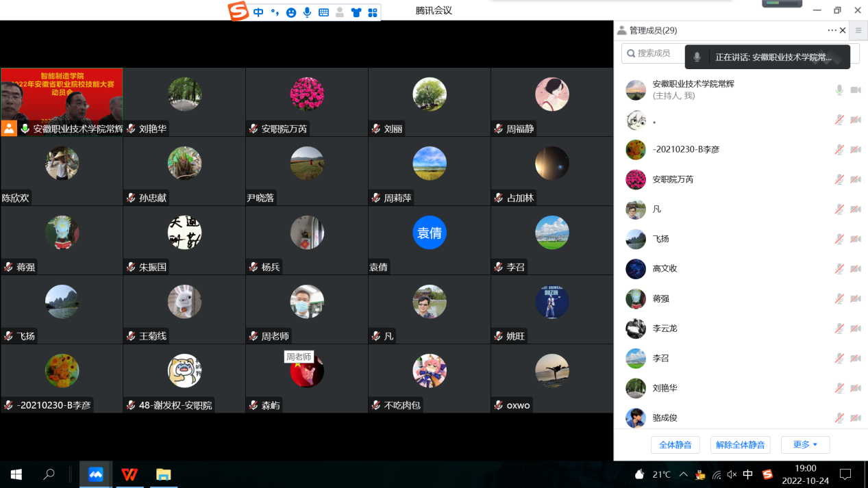
Task: Show hidden system tray icons chevron
Action: pos(683,474)
